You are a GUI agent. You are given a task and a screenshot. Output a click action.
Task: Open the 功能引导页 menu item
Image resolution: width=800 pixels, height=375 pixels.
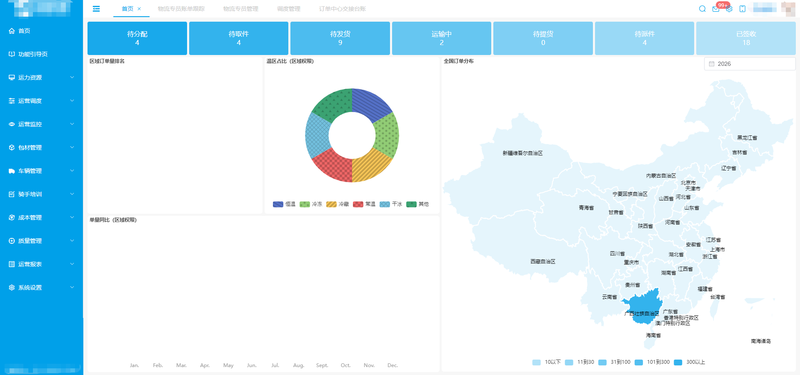(41, 54)
